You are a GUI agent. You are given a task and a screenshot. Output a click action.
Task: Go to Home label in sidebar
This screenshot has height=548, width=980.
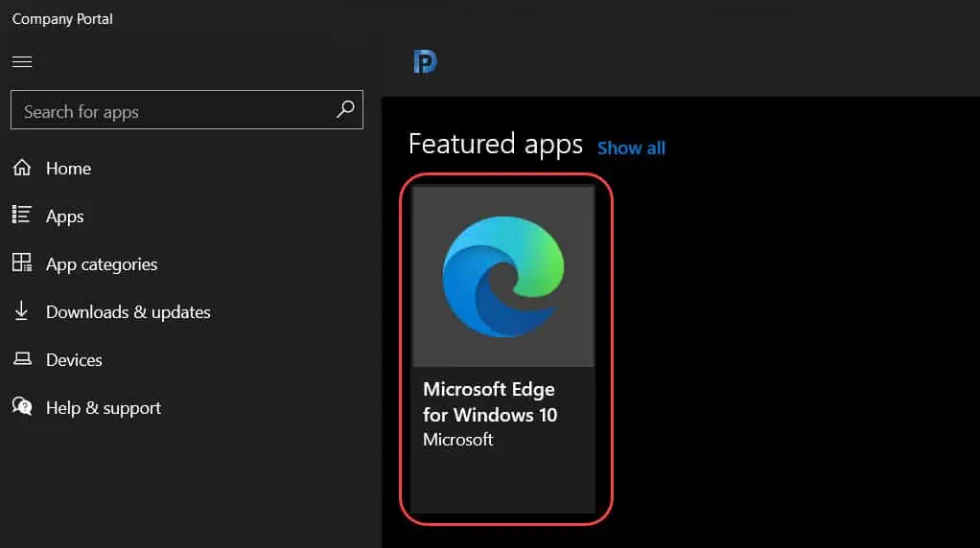69,169
